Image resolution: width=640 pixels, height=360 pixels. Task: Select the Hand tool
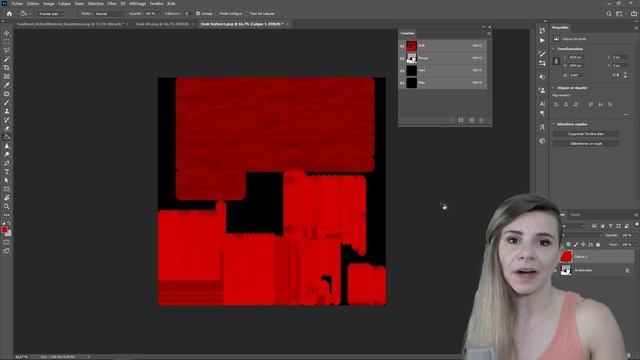(7, 198)
